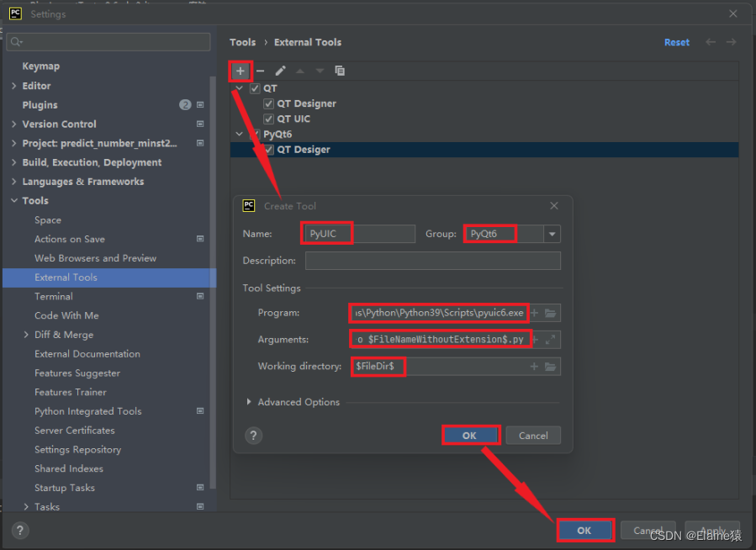Expand the Version Control section
Screen dimensions: 756x550
click(14, 124)
